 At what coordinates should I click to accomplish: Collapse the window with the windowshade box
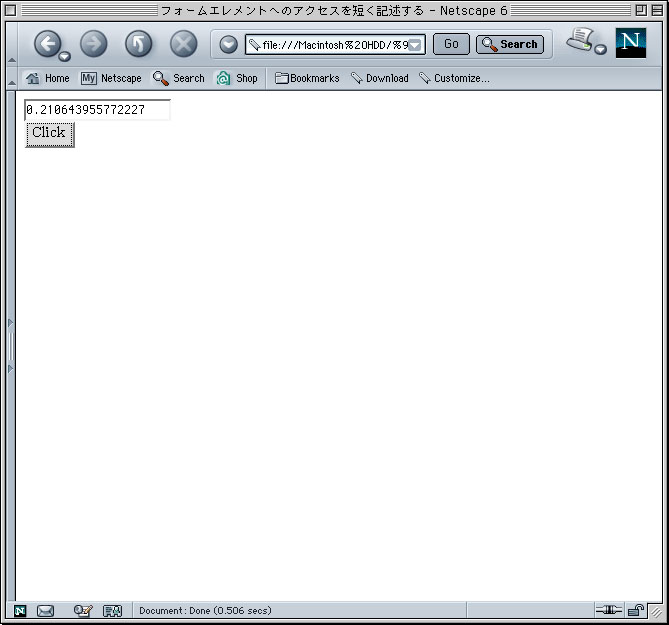click(657, 10)
